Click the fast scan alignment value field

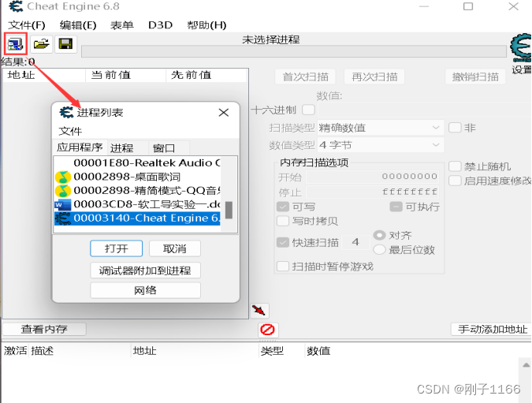coord(355,242)
